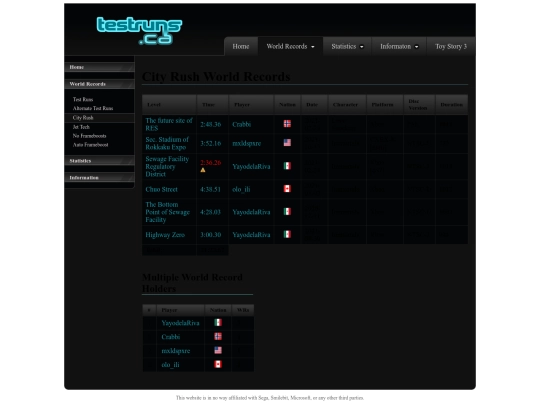
Task: Open olo_ili's profile from the Chuo Street row
Action: click(241, 189)
